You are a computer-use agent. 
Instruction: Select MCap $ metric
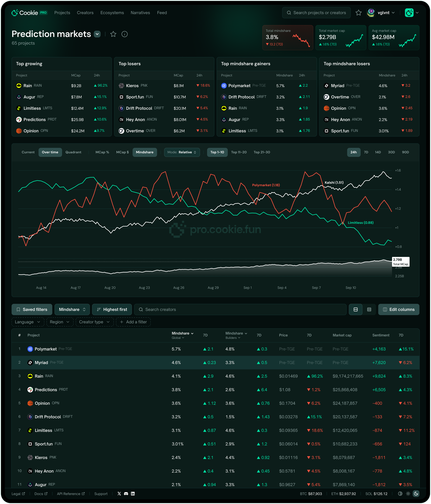(123, 152)
